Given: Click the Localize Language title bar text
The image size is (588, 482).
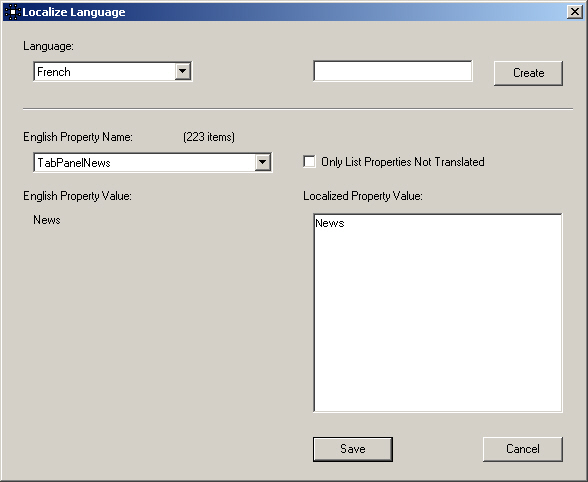Looking at the screenshot, I should (x=74, y=12).
